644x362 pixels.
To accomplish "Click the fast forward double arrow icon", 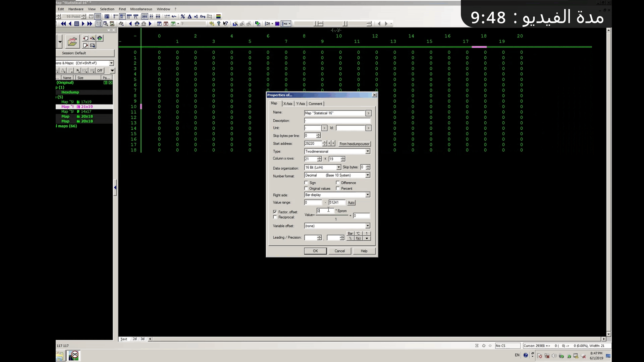I will (x=90, y=24).
